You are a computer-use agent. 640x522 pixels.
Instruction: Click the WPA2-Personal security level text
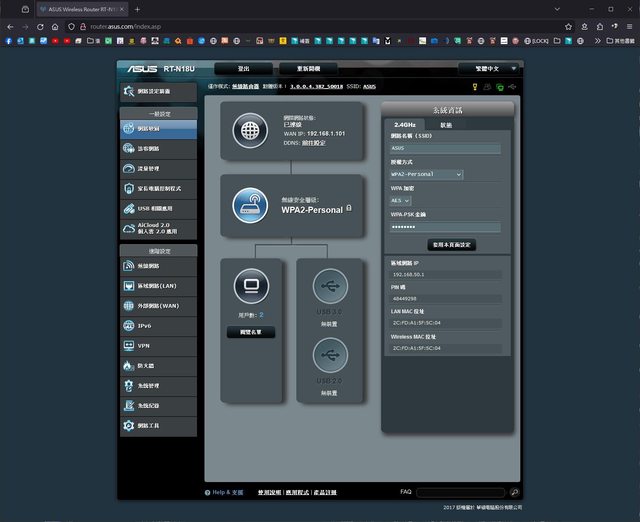click(x=312, y=210)
